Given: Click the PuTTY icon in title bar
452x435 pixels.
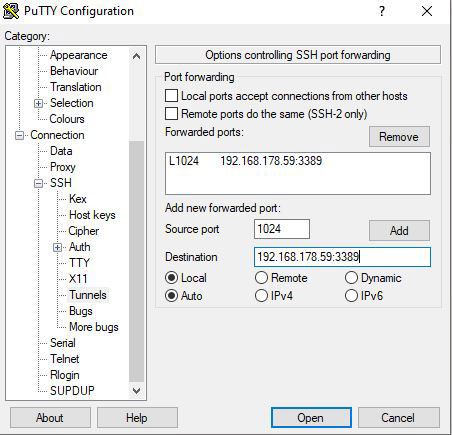Looking at the screenshot, I should click(x=11, y=11).
